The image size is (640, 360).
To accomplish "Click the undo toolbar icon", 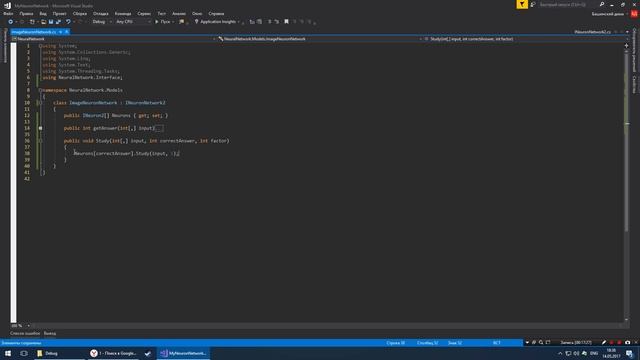I will pos(68,22).
